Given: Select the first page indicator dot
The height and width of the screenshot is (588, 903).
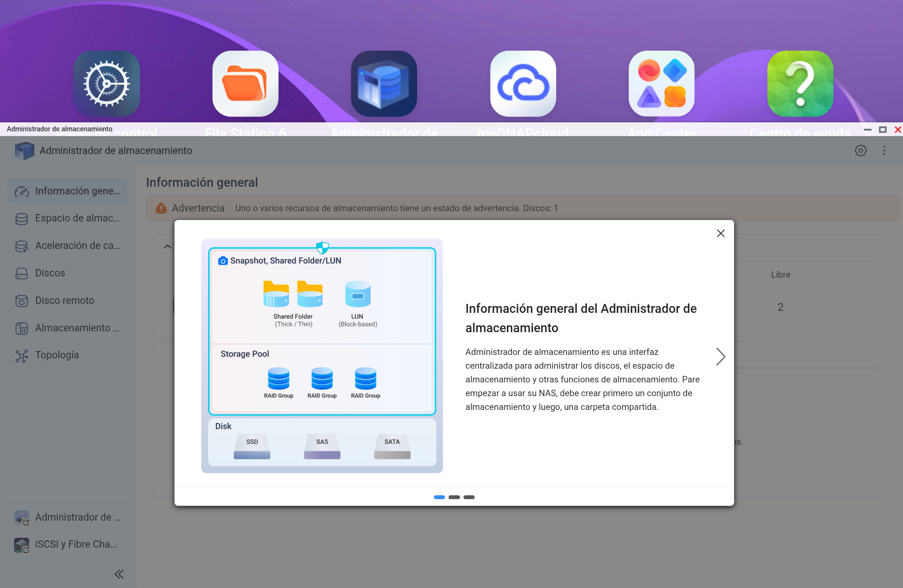Looking at the screenshot, I should 439,497.
